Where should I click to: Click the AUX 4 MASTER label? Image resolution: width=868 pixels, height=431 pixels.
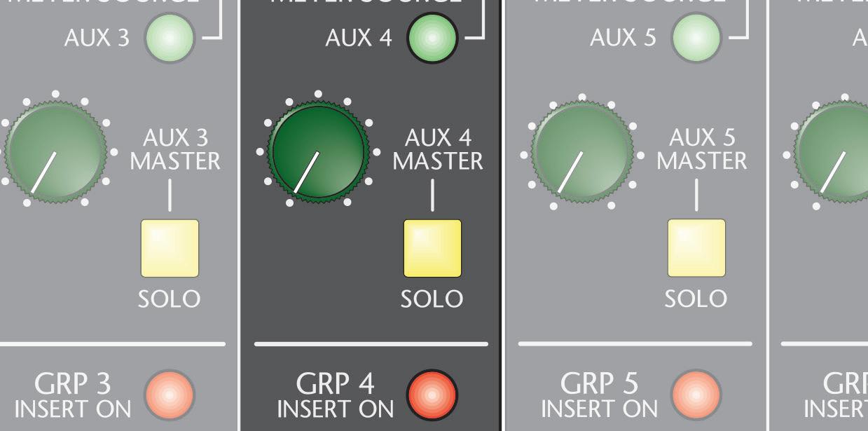click(x=438, y=149)
